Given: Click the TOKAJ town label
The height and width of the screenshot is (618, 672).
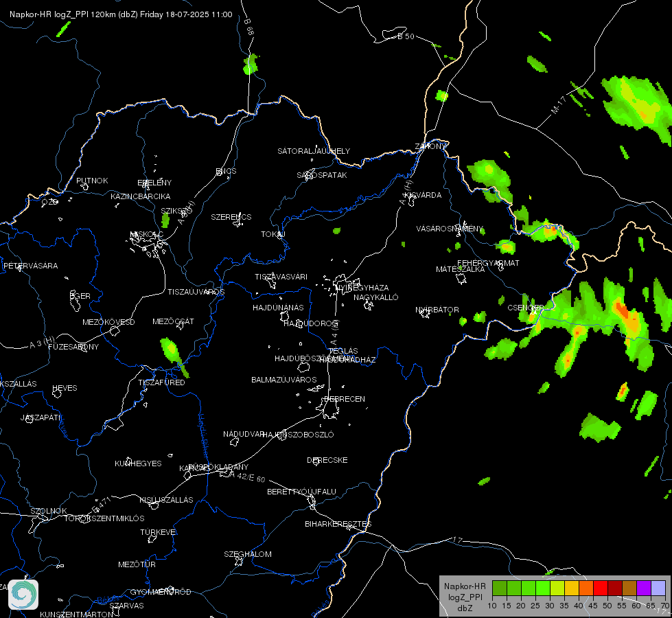Looking at the screenshot, I should [x=273, y=234].
